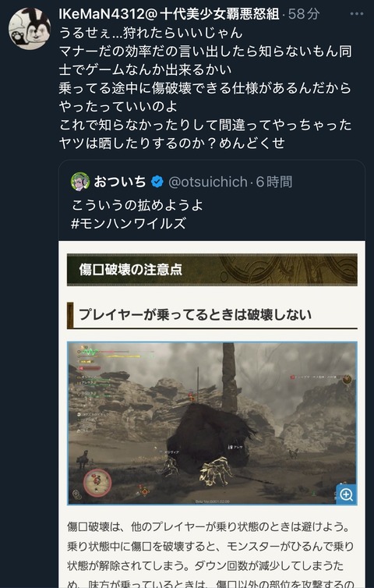Click the green health gauge in the screenshot
The height and width of the screenshot is (588, 374).
90,352
